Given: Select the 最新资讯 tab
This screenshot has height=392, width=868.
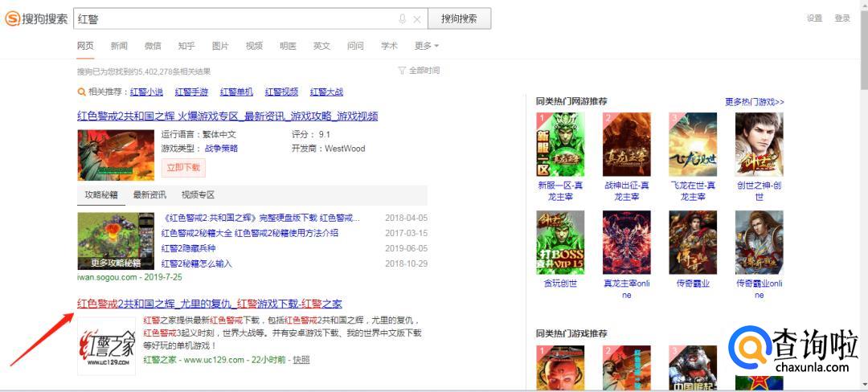Looking at the screenshot, I should [x=149, y=195].
